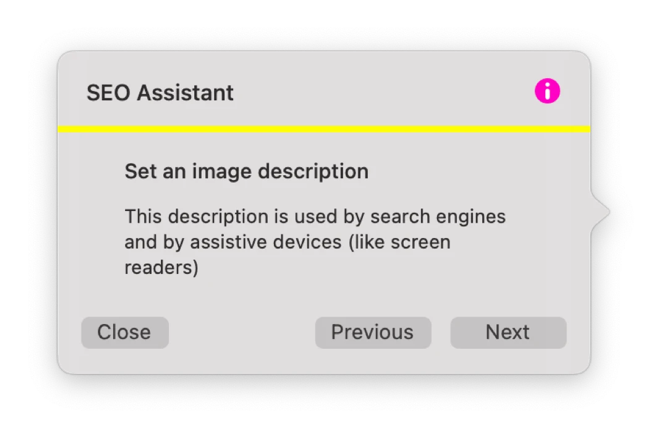The width and height of the screenshot is (648, 438).
Task: Click the text 'assistive devices (like screen'
Action: (x=320, y=242)
